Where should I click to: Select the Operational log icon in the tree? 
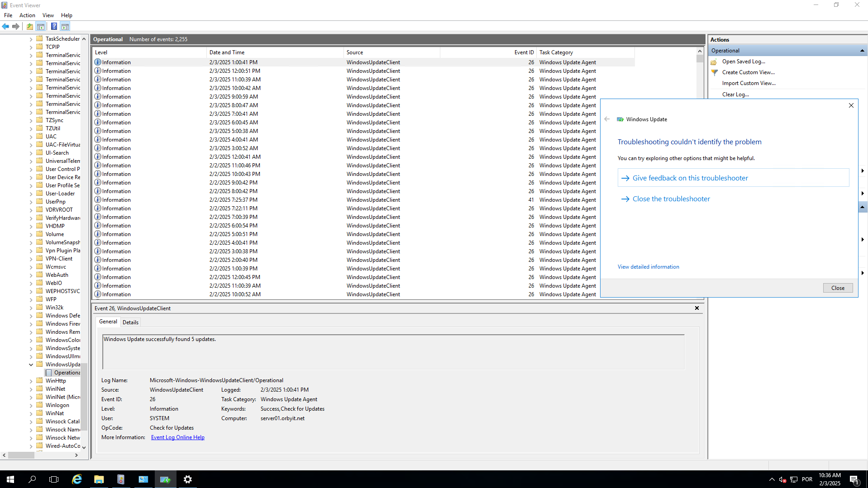(48, 373)
